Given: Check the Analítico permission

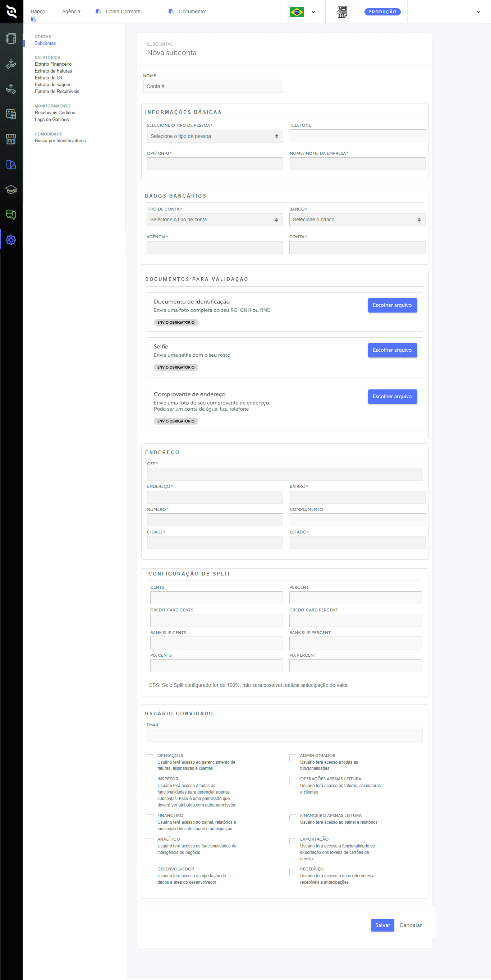Looking at the screenshot, I should pyautogui.click(x=150, y=842).
